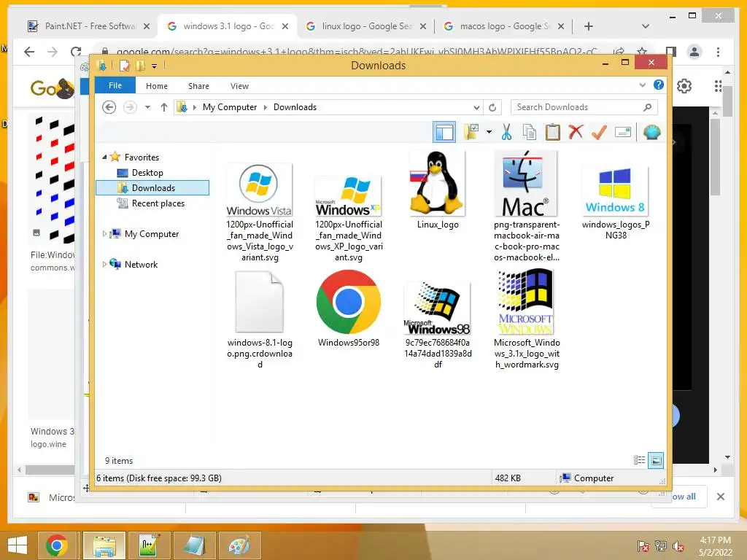
Task: Go back using Explorer's back arrow
Action: [x=109, y=107]
